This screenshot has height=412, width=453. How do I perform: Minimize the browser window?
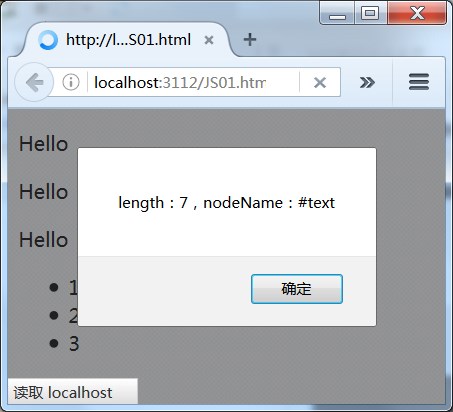click(x=337, y=13)
